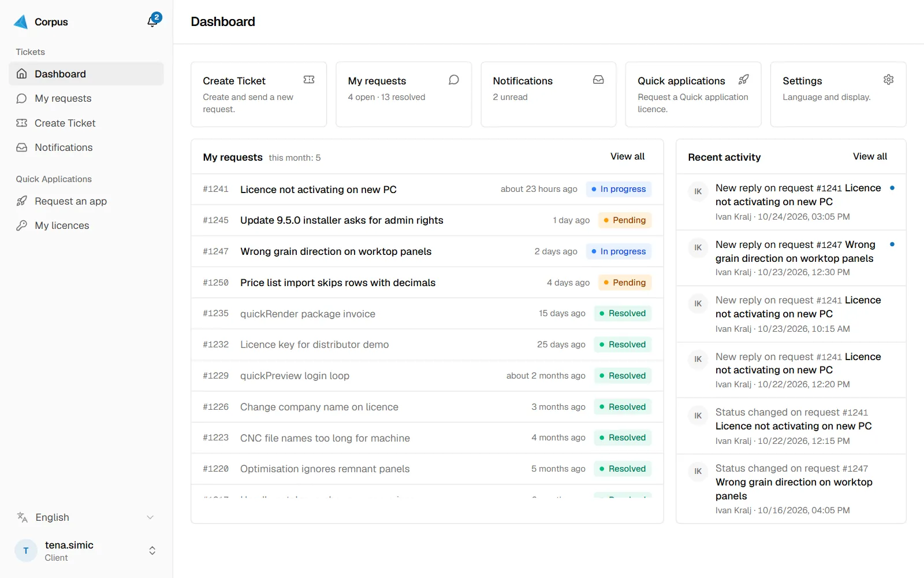The width and height of the screenshot is (924, 578).
Task: Click the rocket icon on Quick applications card
Action: coord(744,80)
